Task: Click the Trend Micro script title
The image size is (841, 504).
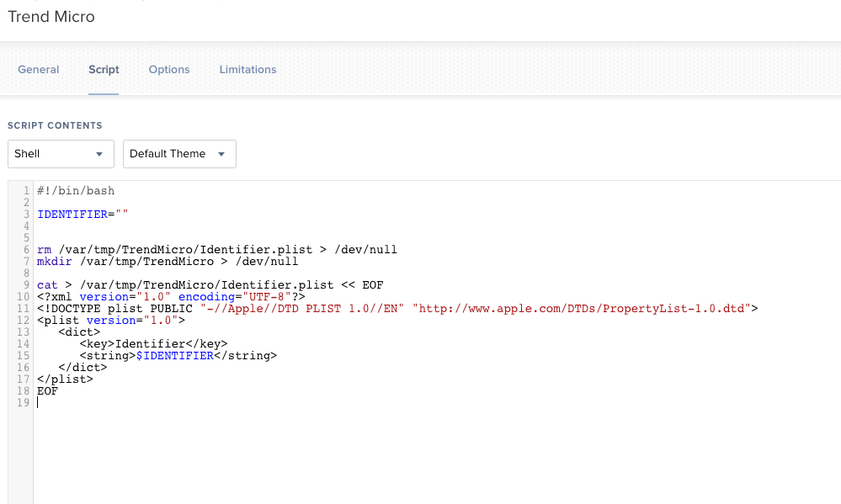Action: coord(51,17)
